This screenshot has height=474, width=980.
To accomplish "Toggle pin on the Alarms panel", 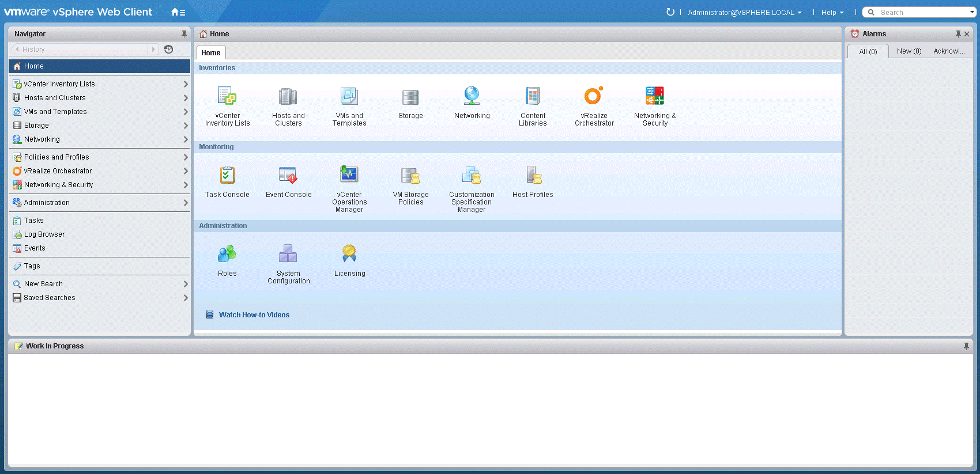I will [958, 34].
